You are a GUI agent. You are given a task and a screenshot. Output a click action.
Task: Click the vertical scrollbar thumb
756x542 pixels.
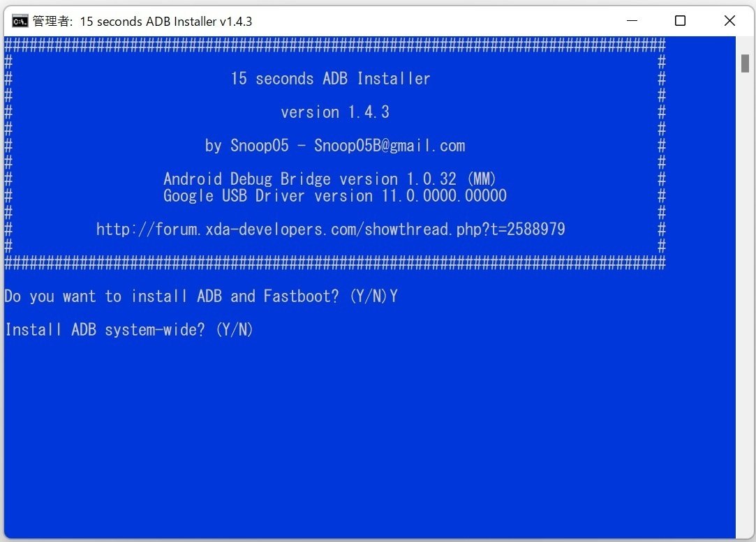745,63
